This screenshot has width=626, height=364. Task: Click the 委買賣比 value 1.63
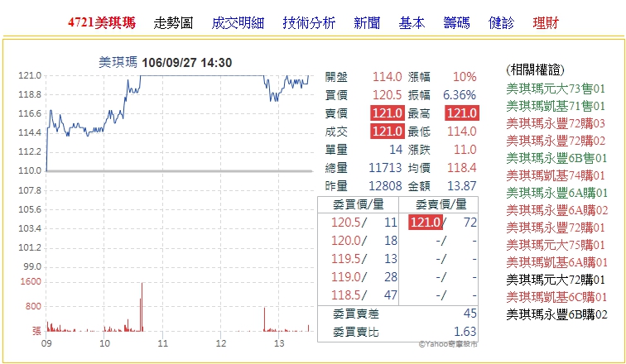click(x=465, y=332)
